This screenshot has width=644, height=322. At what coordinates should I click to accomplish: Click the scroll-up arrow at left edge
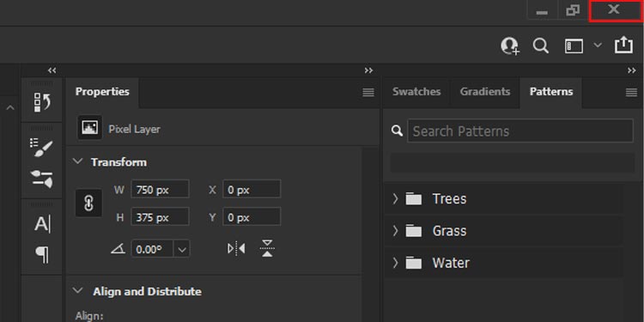(x=10, y=108)
